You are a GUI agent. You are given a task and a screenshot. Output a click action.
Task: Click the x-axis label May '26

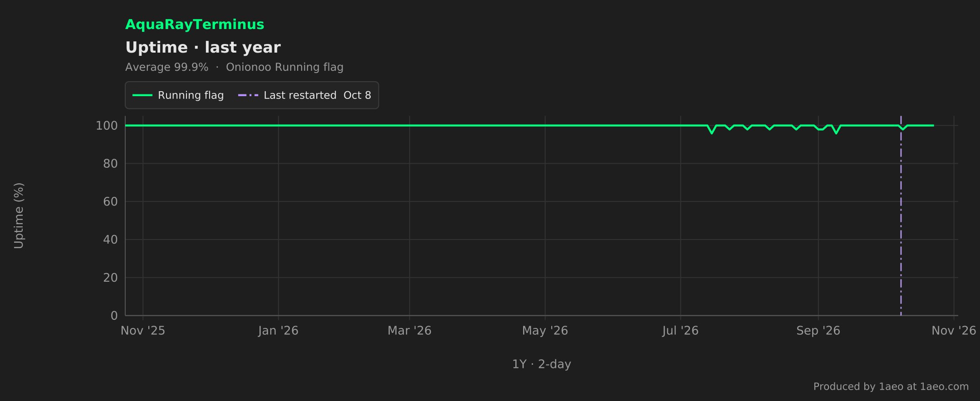545,331
